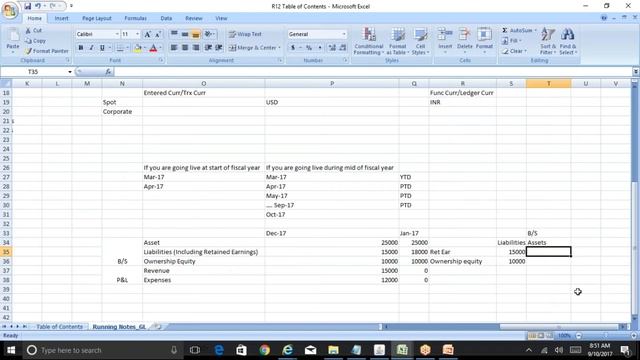The width and height of the screenshot is (640, 360).
Task: Click AutoSum
Action: [516, 31]
